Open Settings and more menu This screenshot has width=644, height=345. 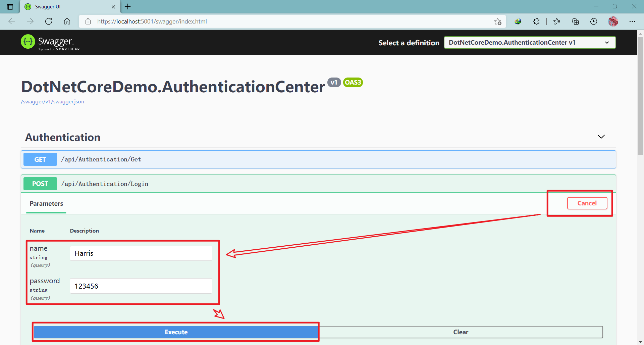632,21
